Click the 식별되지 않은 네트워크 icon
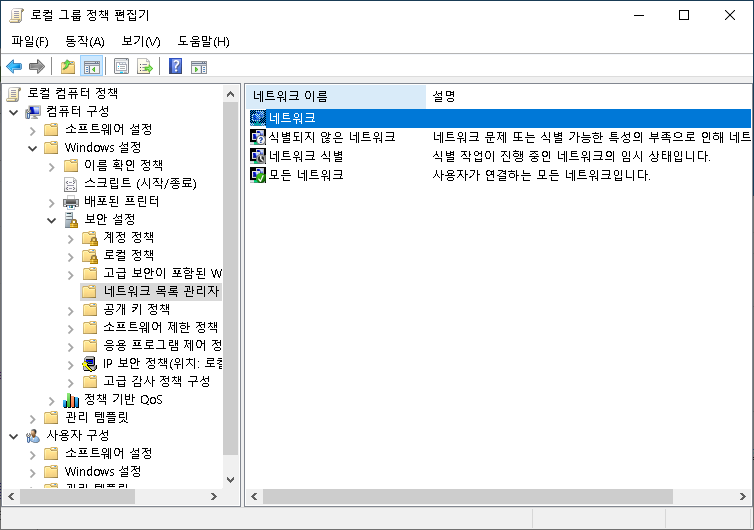 (258, 137)
